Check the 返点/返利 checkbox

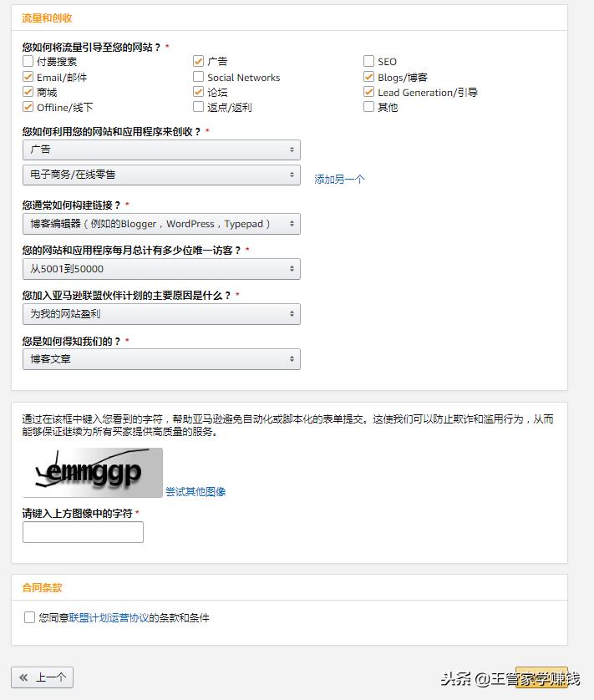(198, 107)
